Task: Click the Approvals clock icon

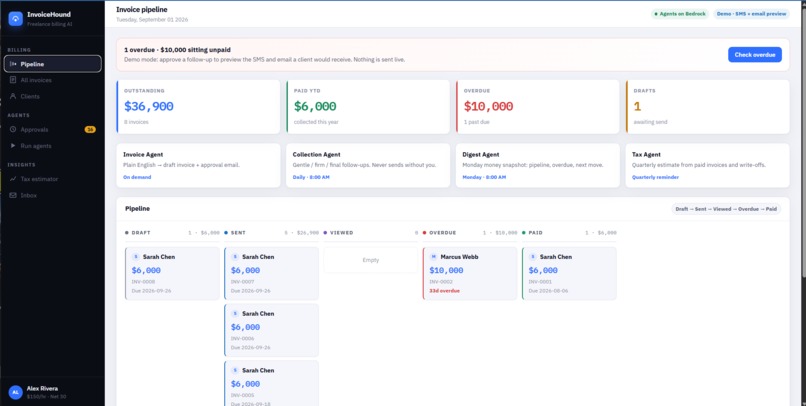Action: click(x=13, y=130)
